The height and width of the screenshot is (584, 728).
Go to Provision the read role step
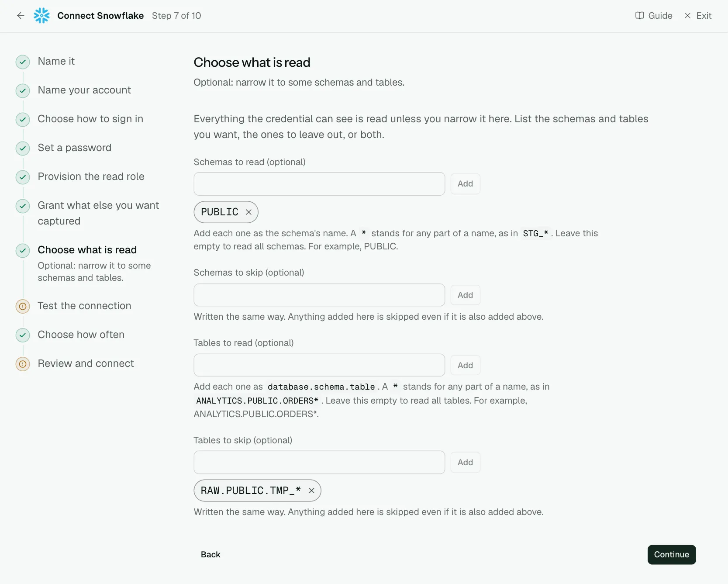[91, 176]
